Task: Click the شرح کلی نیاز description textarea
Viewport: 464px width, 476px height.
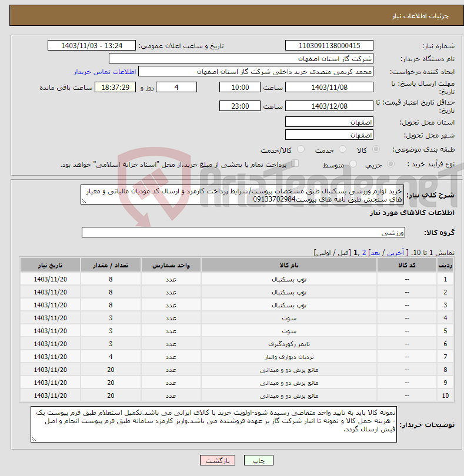Action: tap(242, 195)
